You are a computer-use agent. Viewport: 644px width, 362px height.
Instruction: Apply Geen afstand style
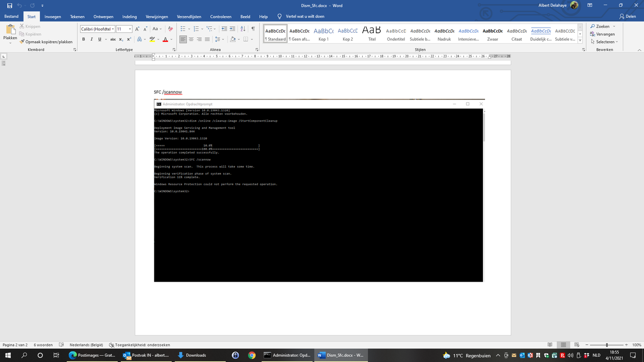[299, 34]
